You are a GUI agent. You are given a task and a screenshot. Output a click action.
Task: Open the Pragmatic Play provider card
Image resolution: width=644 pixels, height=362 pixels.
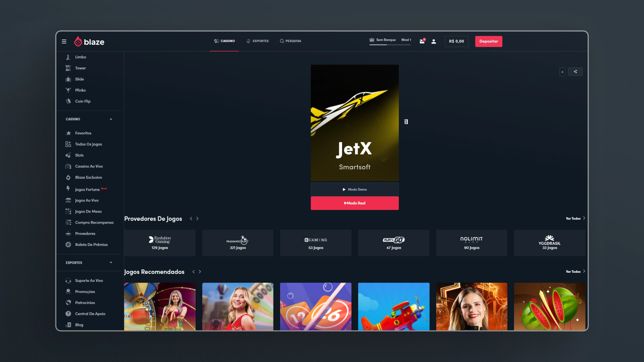coord(238,243)
